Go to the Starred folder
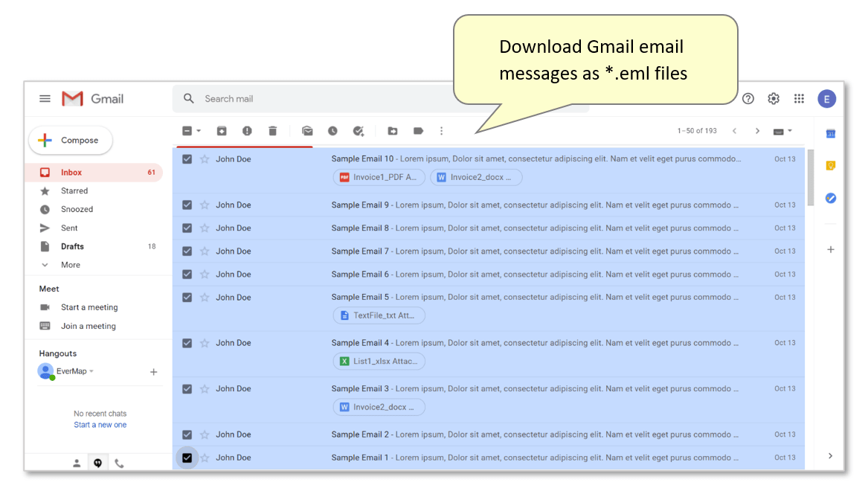The width and height of the screenshot is (868, 494). pos(74,191)
